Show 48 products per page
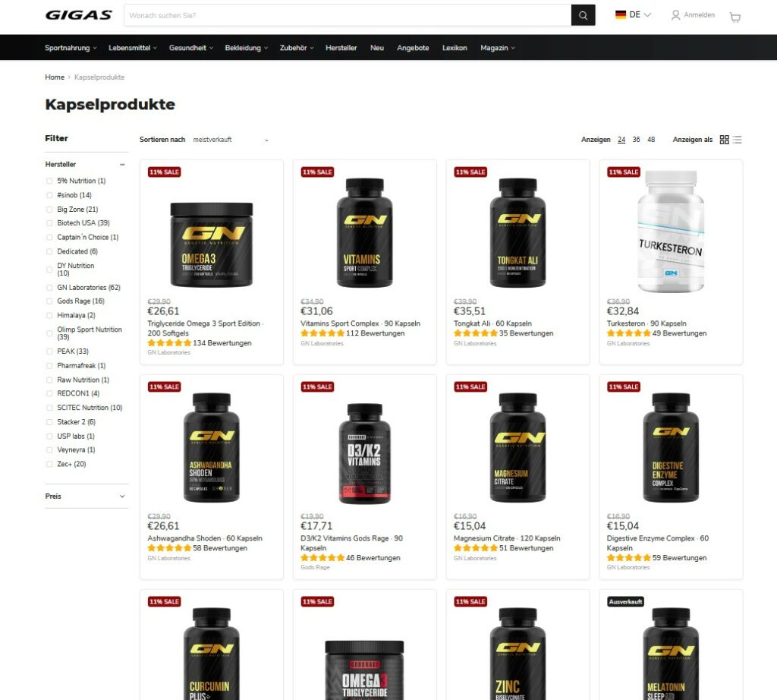This screenshot has height=700, width=777. pyautogui.click(x=651, y=140)
